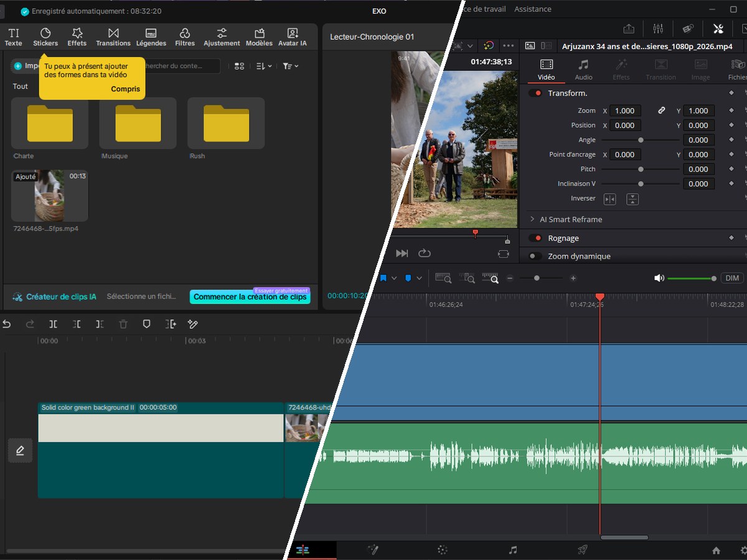Open the Ajustement panel
Screen dimensions: 747x560
click(222, 37)
